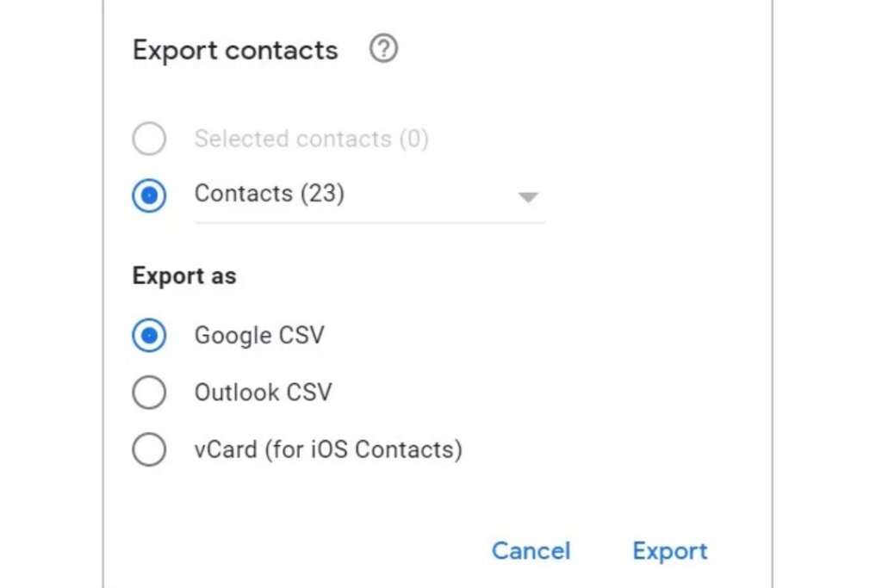This screenshot has width=882, height=588.
Task: Select the vCard radio button circle
Action: click(x=149, y=449)
